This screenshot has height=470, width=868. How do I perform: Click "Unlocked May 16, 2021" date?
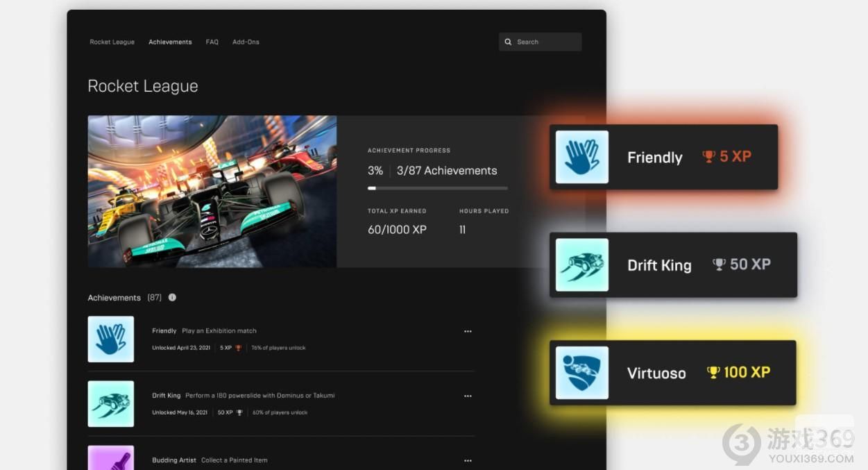[180, 412]
